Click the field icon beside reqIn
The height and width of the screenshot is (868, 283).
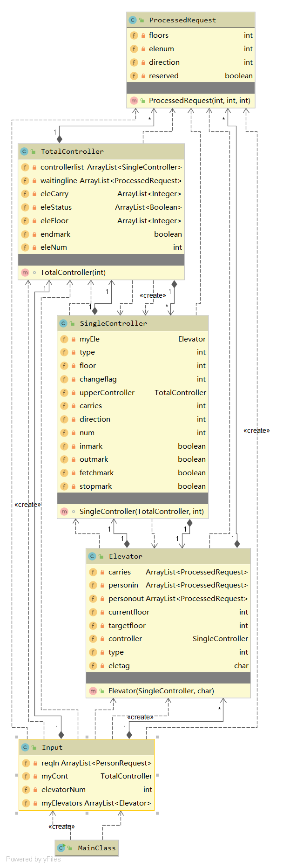coord(26,763)
